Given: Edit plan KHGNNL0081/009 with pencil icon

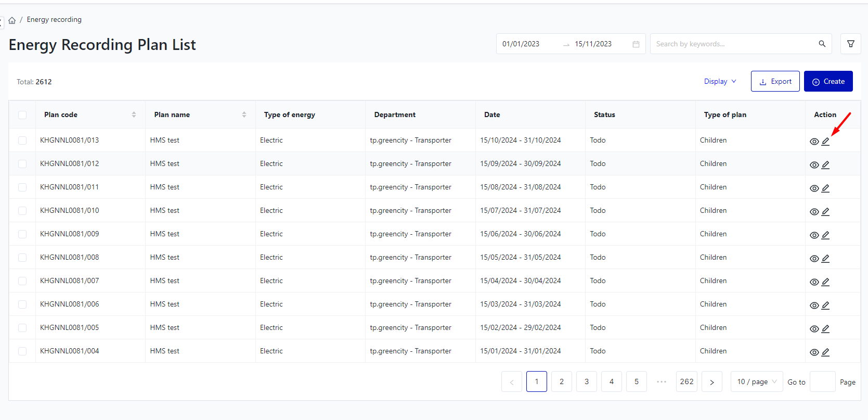Looking at the screenshot, I should (825, 235).
